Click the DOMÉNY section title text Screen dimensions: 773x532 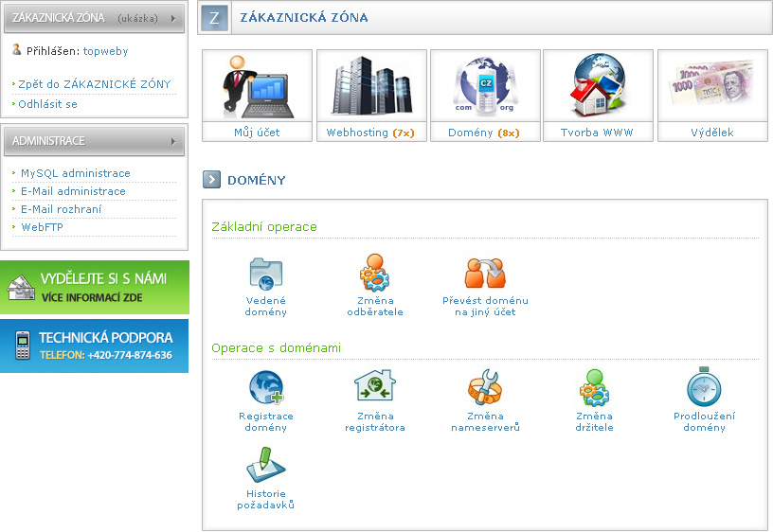click(x=257, y=180)
